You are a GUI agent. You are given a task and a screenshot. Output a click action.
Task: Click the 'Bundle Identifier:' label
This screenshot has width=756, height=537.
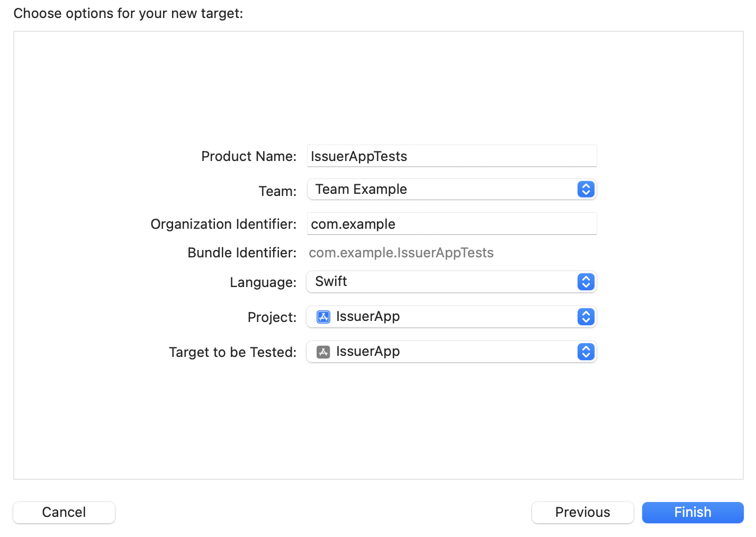click(242, 253)
